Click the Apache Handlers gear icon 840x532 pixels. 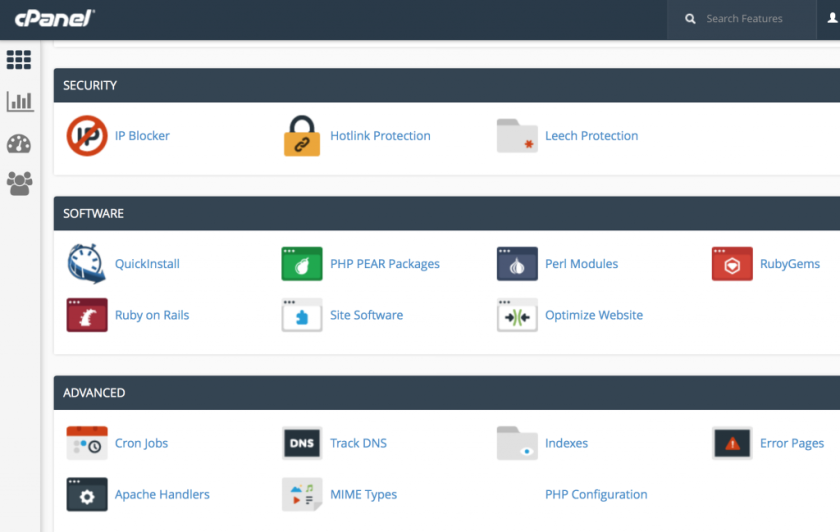point(87,494)
